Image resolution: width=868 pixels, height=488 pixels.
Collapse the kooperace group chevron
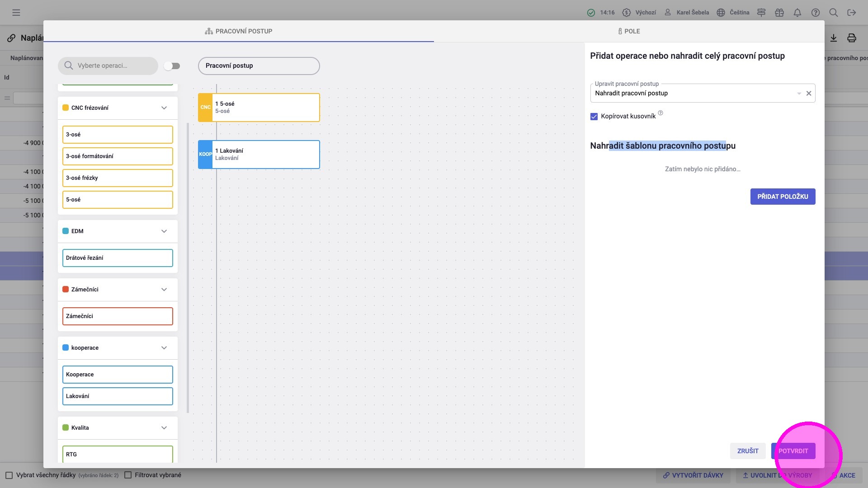coord(164,348)
